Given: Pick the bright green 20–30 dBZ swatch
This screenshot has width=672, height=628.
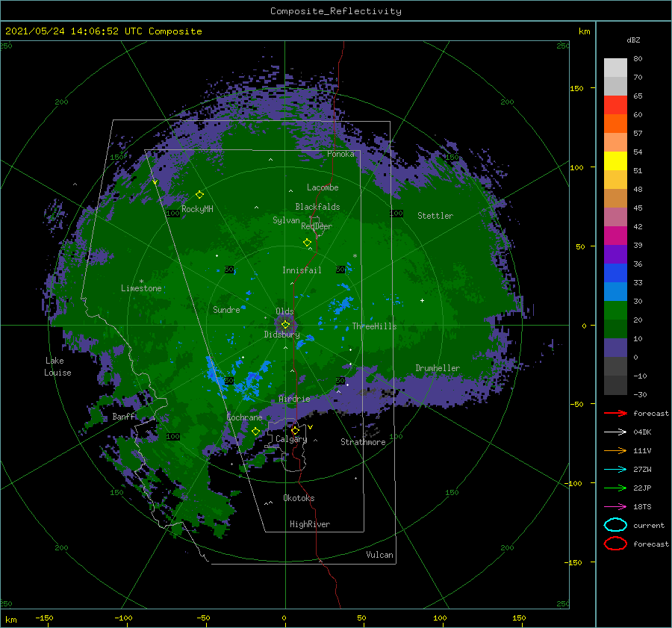Looking at the screenshot, I should [x=615, y=311].
